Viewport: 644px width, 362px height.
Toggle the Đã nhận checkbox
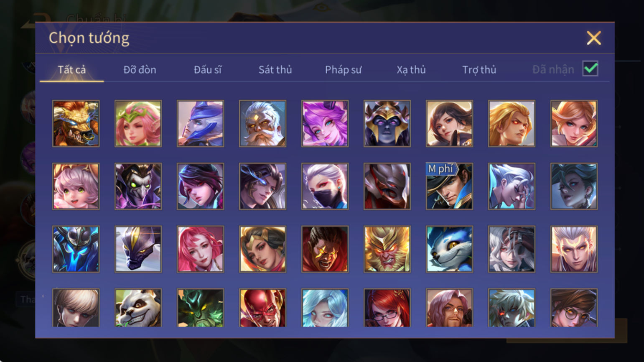(590, 69)
